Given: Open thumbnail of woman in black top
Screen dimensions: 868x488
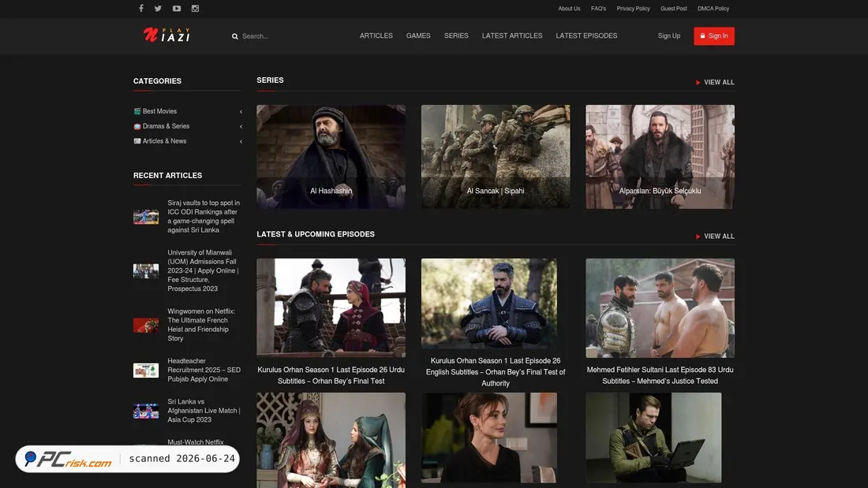Looking at the screenshot, I should click(x=488, y=438).
